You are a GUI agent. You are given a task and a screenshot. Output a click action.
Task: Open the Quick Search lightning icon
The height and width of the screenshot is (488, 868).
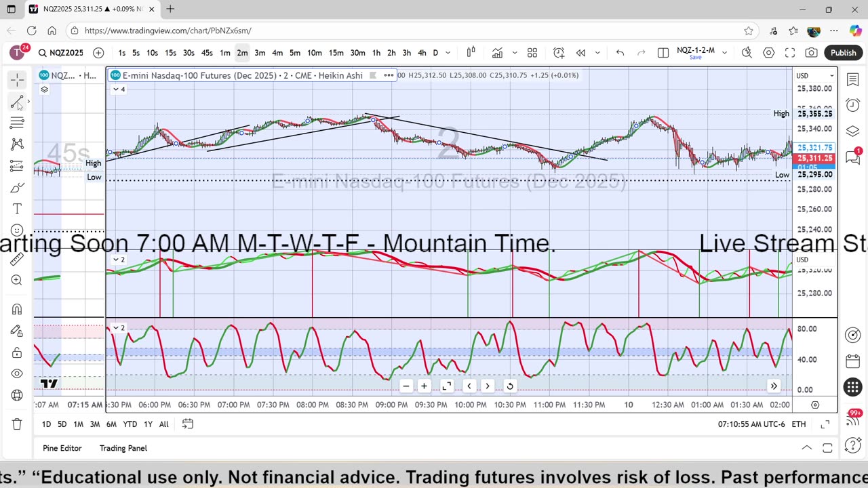pos(747,53)
